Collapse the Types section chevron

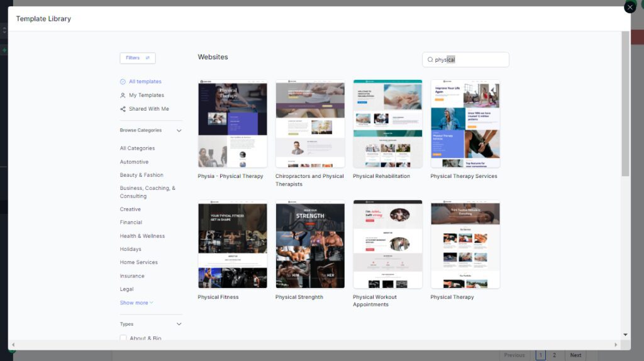(x=179, y=325)
